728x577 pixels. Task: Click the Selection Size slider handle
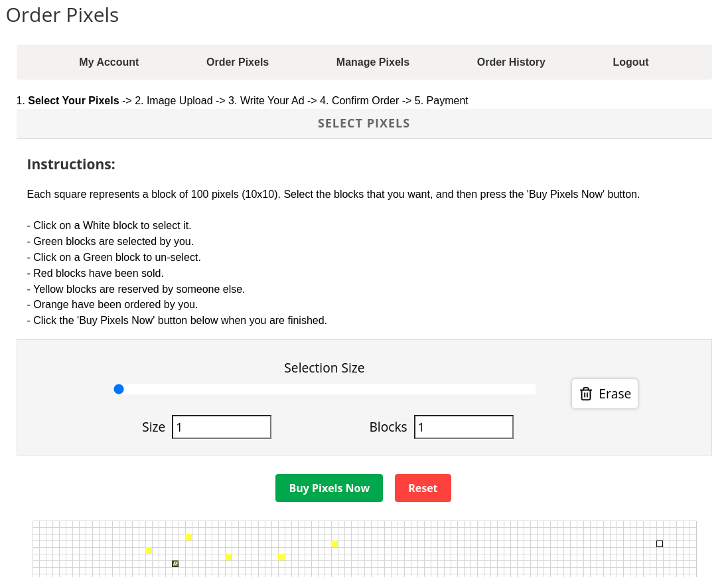click(119, 388)
